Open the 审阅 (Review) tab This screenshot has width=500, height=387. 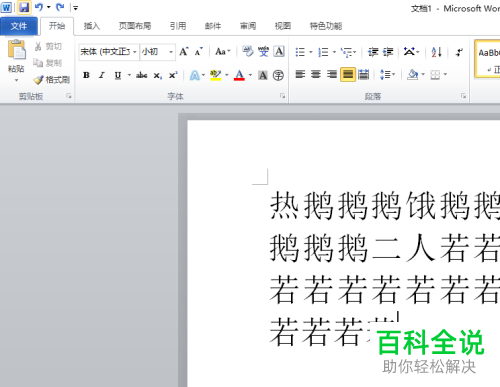tap(248, 26)
